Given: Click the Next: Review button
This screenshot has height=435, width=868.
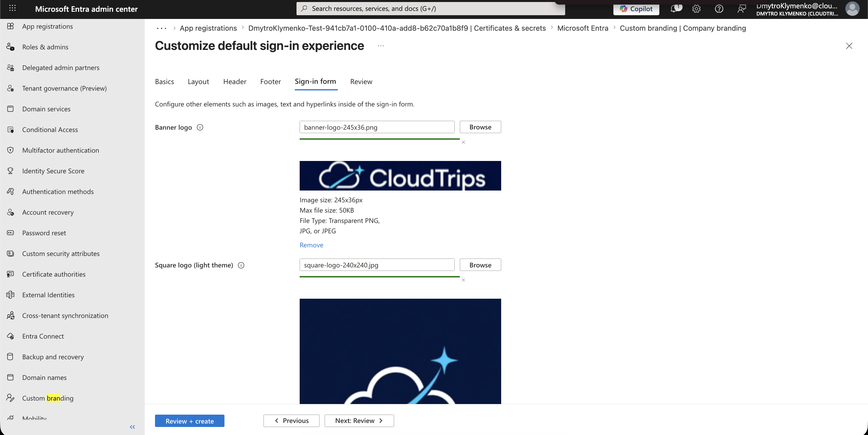Looking at the screenshot, I should [x=359, y=421].
